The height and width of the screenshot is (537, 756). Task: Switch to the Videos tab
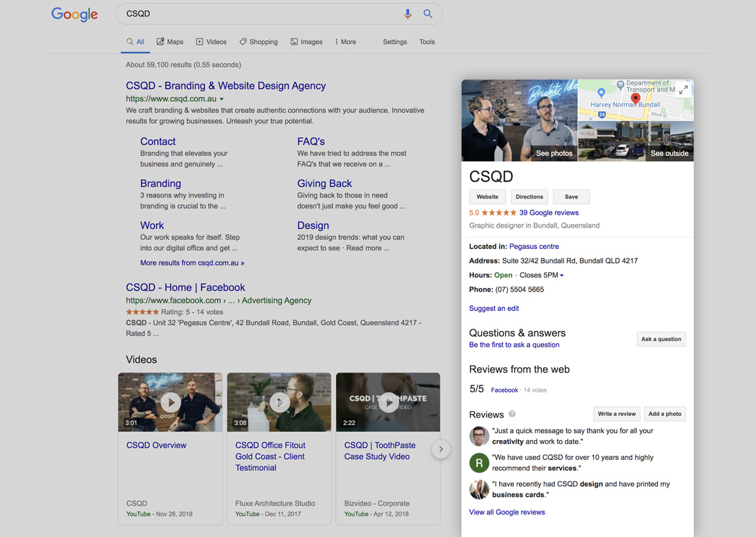coord(211,42)
